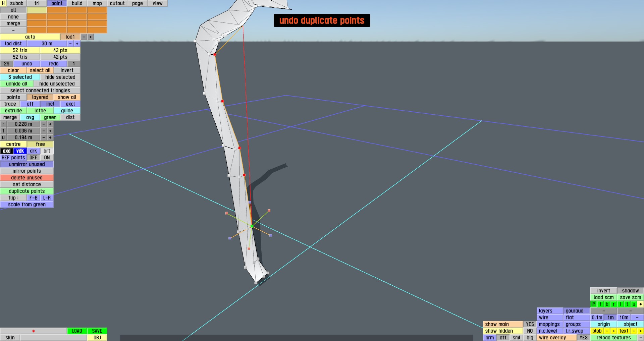Click the lod dist 30 m value
Screen dimensions: 644x341
tap(47, 44)
